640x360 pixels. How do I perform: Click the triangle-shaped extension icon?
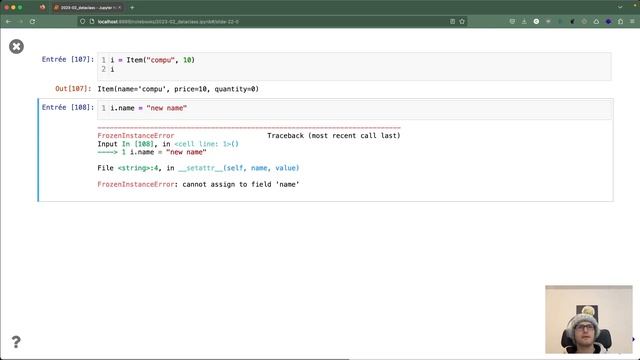596,21
